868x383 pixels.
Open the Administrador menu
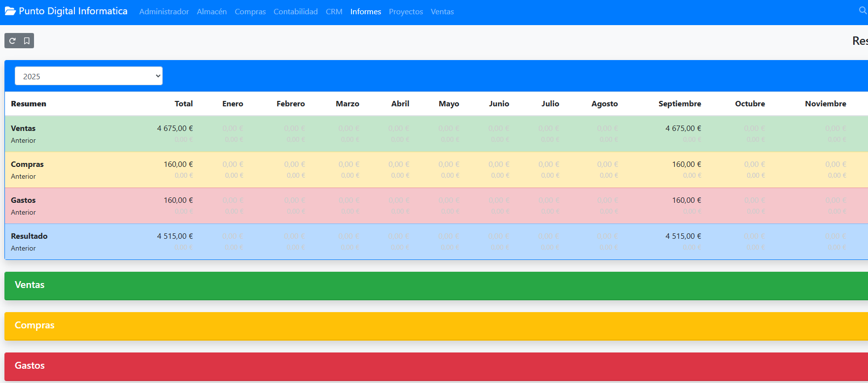click(x=164, y=12)
